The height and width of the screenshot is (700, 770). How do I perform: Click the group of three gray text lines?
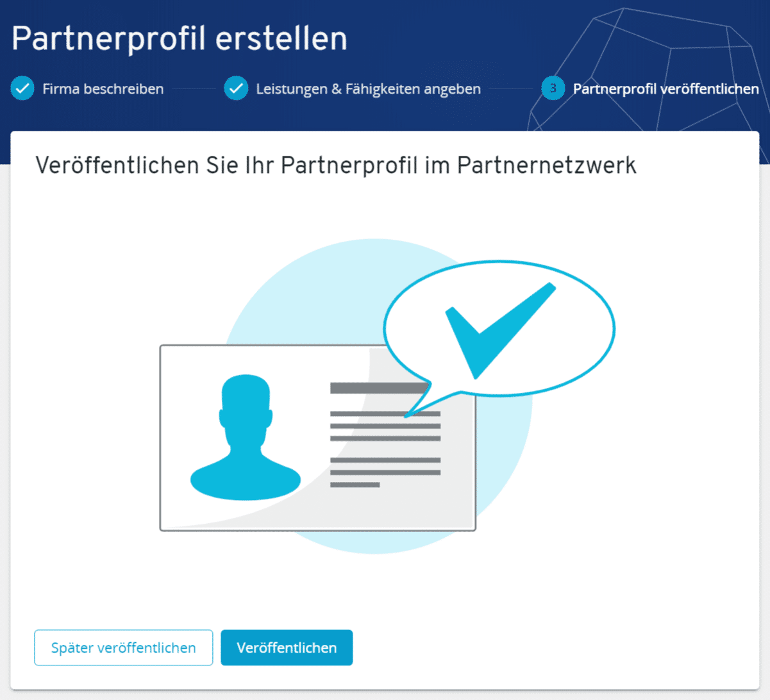pos(385,426)
